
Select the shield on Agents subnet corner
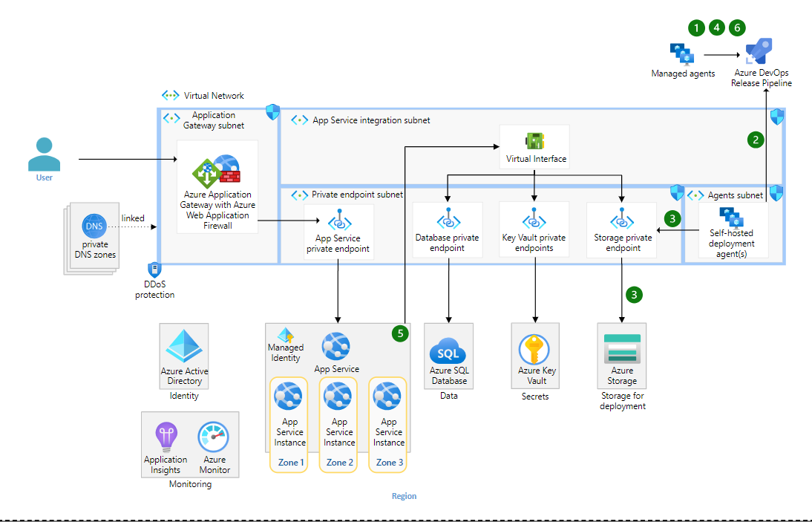(776, 192)
